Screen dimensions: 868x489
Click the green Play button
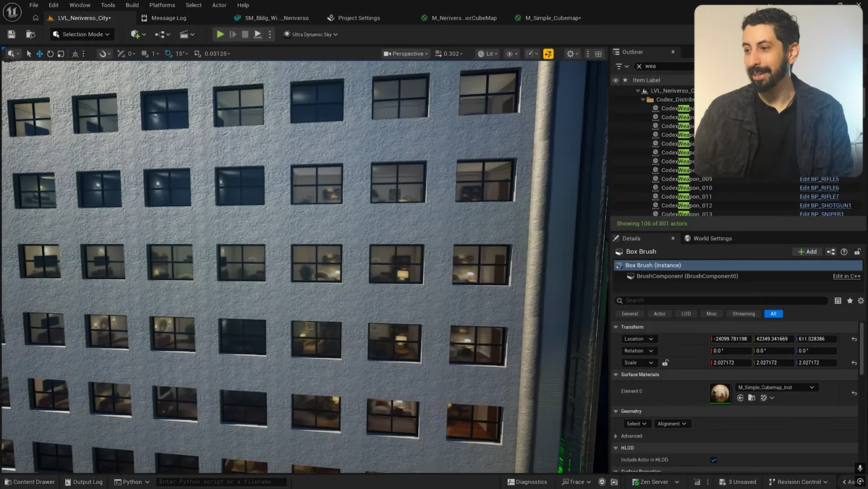[x=220, y=34]
